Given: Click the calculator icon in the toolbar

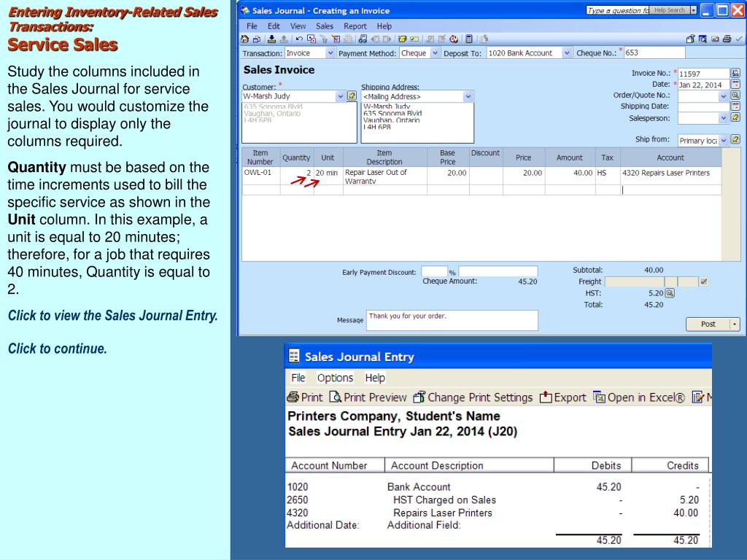Looking at the screenshot, I should [x=469, y=39].
